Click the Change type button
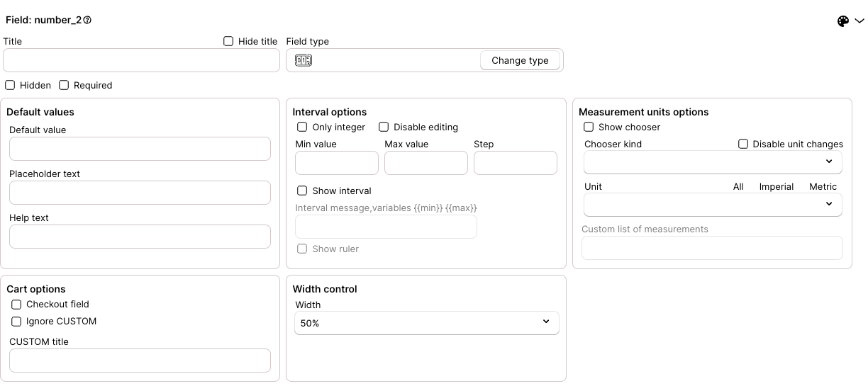This screenshot has height=386, width=868. pyautogui.click(x=520, y=60)
